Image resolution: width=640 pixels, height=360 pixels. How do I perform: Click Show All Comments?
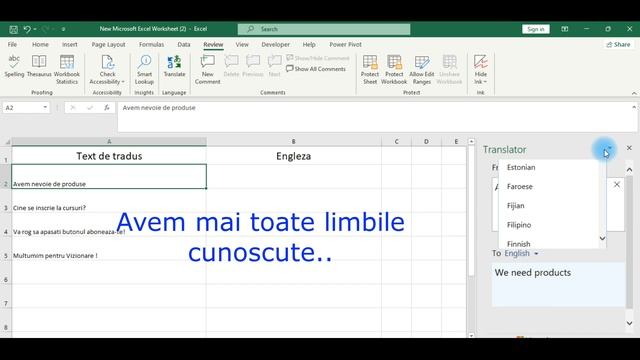pos(316,69)
